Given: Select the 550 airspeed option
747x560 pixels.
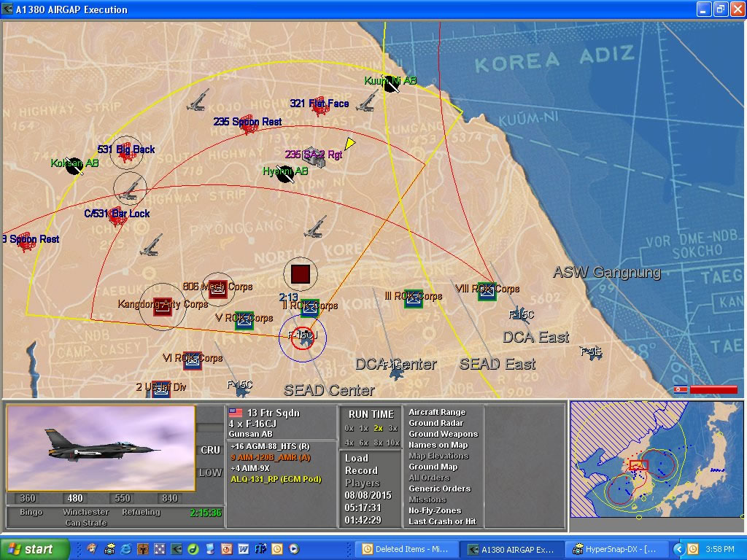Looking at the screenshot, I should [x=123, y=499].
